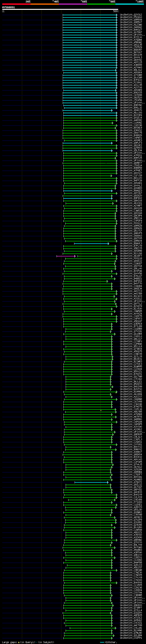
Task: Select hit label UniRef100_Q7XUW9
Action: pyautogui.click(x=131, y=75)
